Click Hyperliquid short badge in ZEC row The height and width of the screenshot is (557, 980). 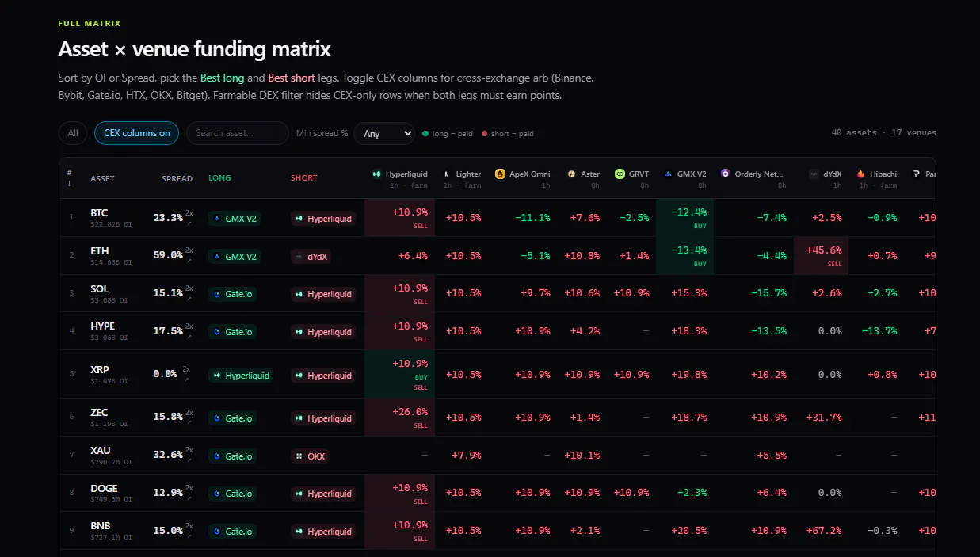pos(323,418)
